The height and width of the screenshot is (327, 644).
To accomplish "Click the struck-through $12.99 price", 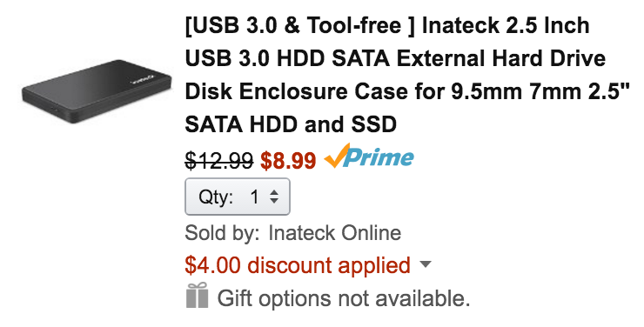I will tap(219, 160).
